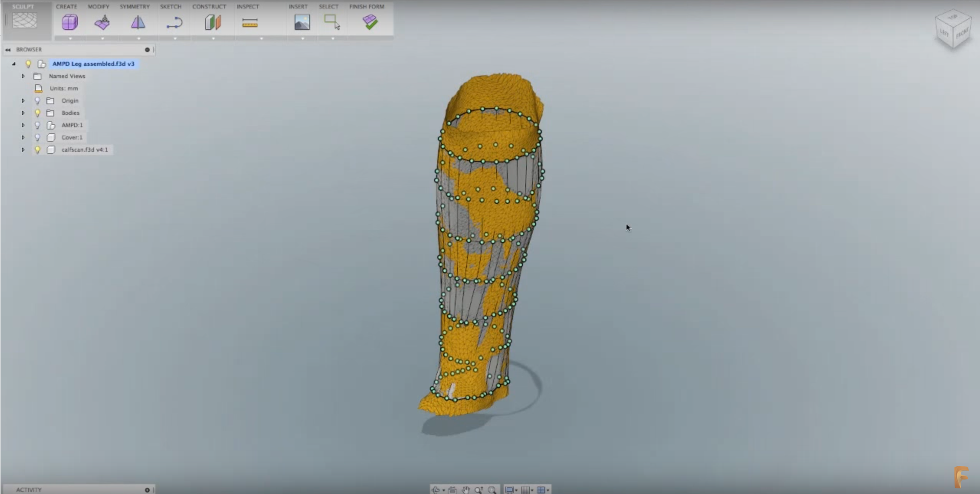The height and width of the screenshot is (494, 980).
Task: Expand the AMPD:1 component
Action: (22, 125)
